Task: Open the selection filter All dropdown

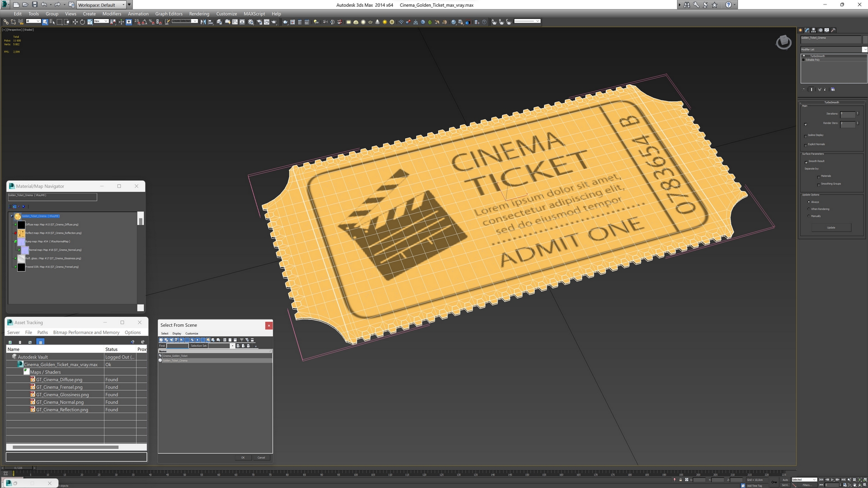Action: click(x=33, y=21)
